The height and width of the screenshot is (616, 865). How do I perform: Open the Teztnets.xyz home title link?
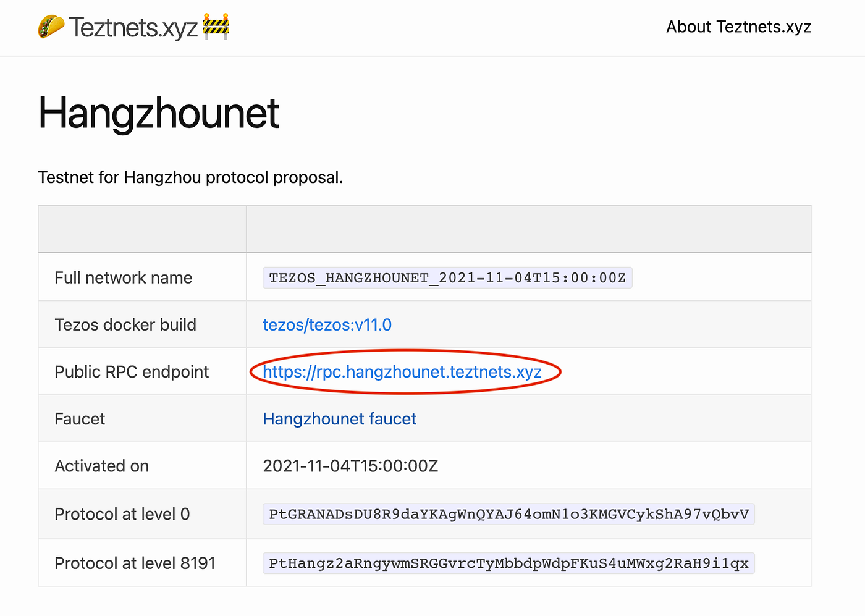coord(133,28)
